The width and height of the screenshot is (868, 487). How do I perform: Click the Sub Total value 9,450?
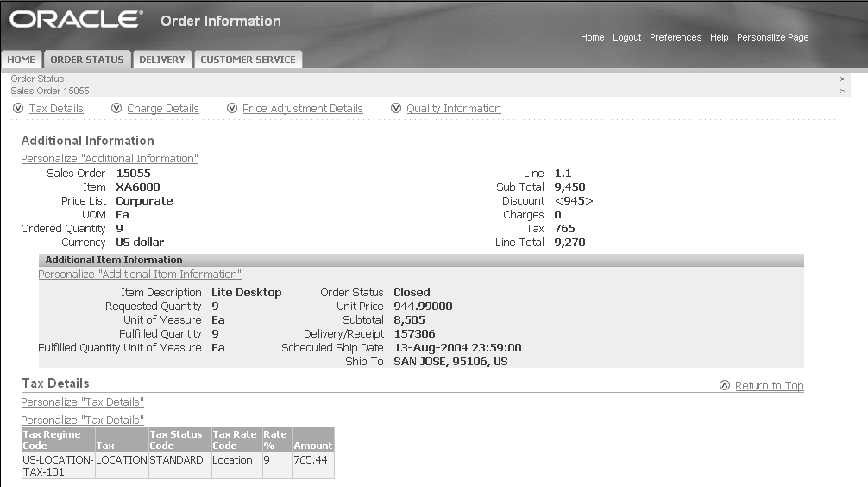pos(569,187)
